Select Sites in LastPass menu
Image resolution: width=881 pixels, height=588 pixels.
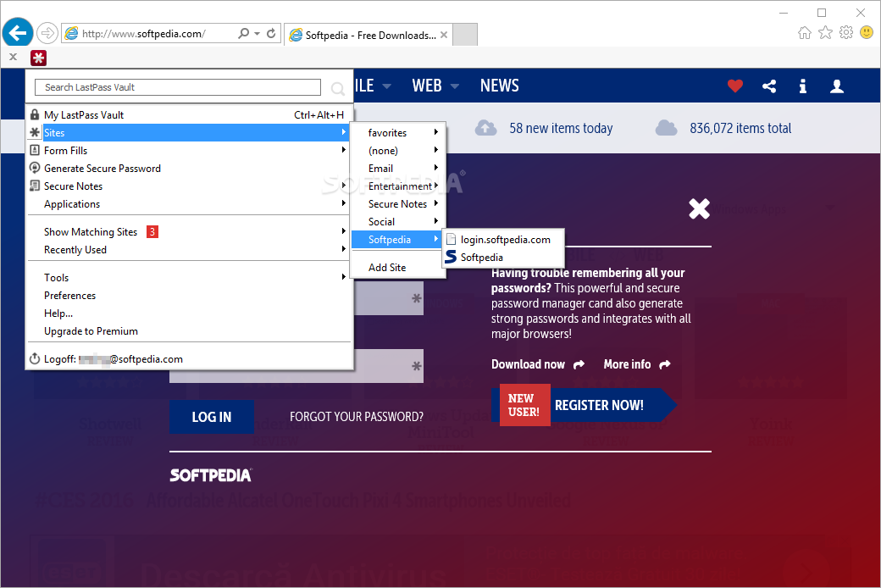pyautogui.click(x=190, y=133)
